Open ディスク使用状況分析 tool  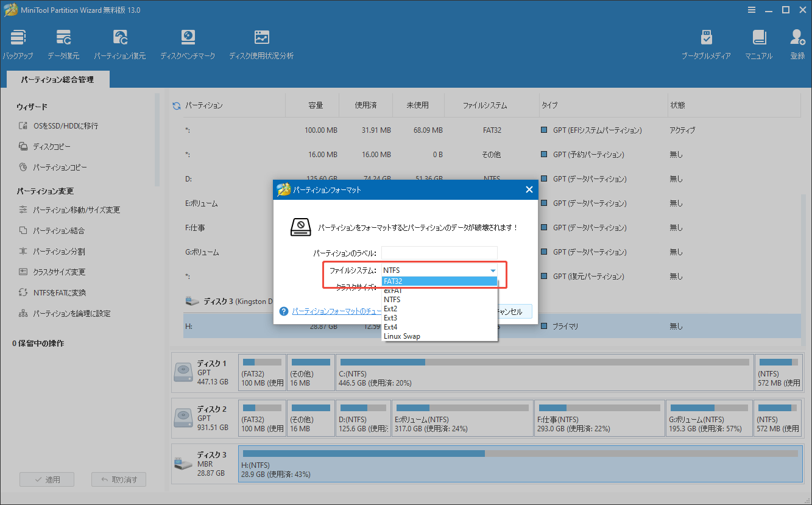coord(261,44)
